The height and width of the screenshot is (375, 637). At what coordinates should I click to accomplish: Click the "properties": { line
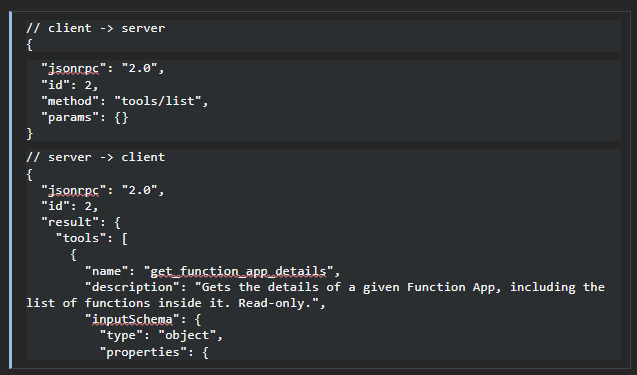point(154,352)
